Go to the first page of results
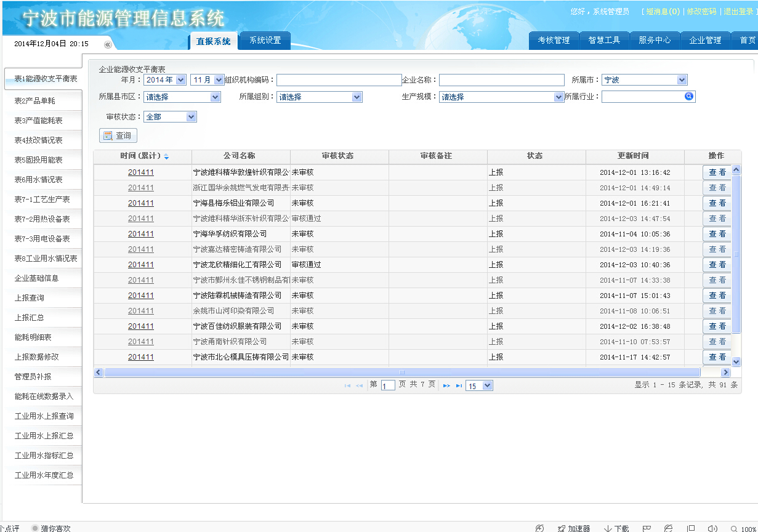Image resolution: width=758 pixels, height=532 pixels. 347,385
